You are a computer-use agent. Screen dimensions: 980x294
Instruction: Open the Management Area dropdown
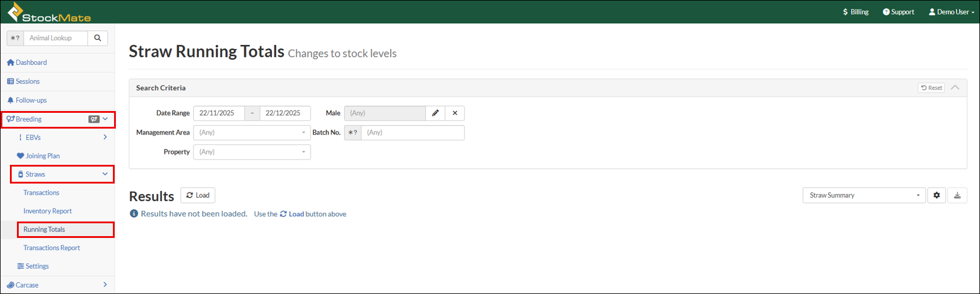tap(252, 133)
